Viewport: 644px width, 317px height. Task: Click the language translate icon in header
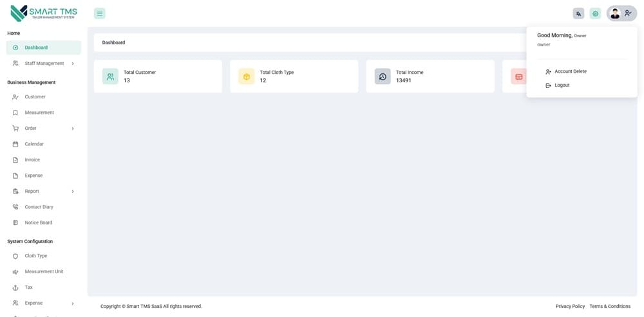coord(578,14)
